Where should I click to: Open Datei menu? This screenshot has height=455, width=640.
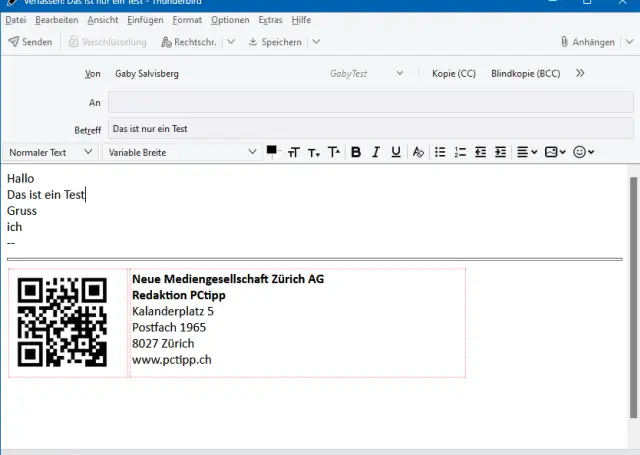[x=16, y=20]
